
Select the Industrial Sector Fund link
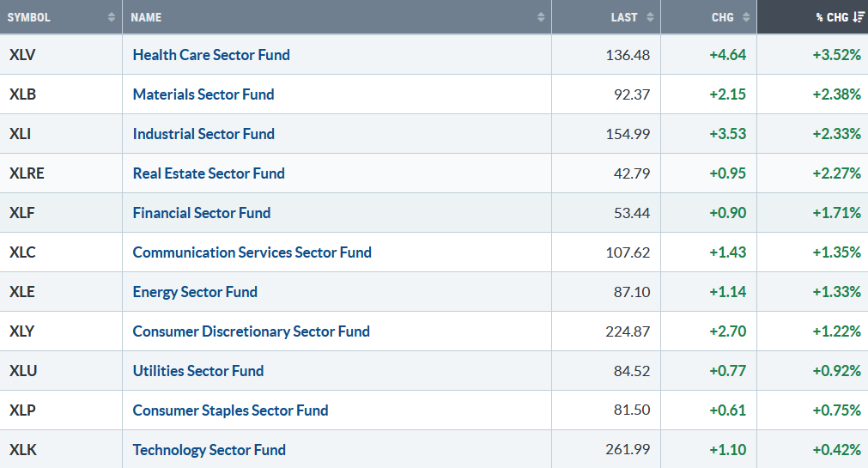click(203, 134)
